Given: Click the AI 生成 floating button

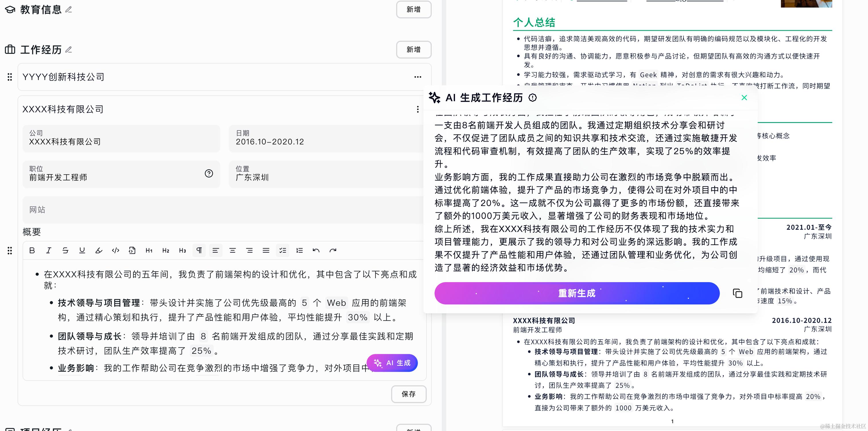Looking at the screenshot, I should (392, 363).
